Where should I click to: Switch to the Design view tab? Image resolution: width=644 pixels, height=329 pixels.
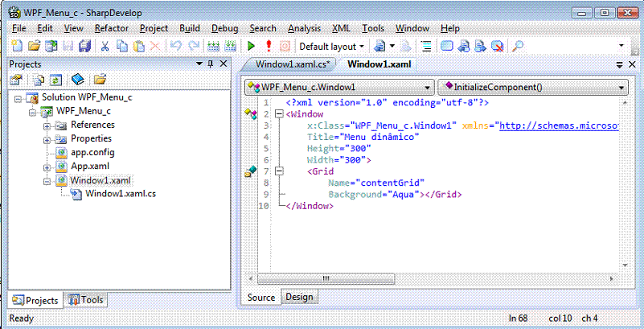coord(299,297)
